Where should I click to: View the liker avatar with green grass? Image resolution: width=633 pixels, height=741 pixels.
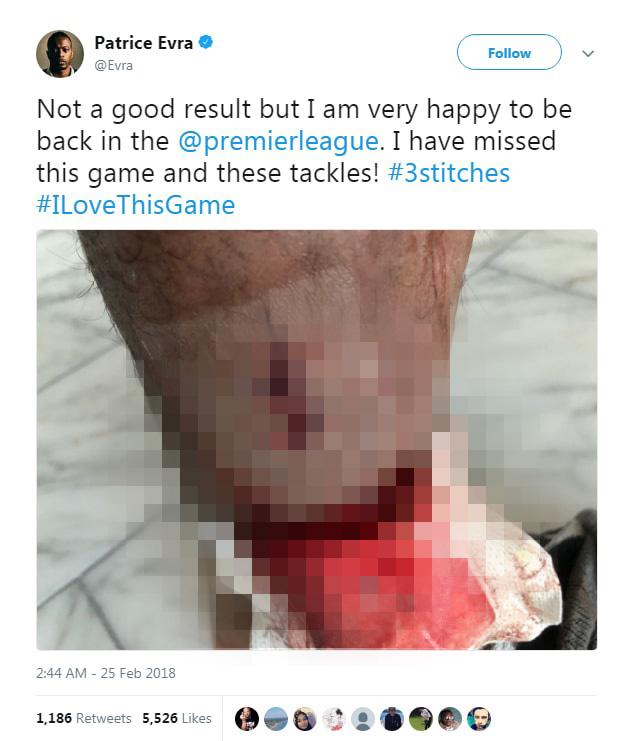coord(421,719)
